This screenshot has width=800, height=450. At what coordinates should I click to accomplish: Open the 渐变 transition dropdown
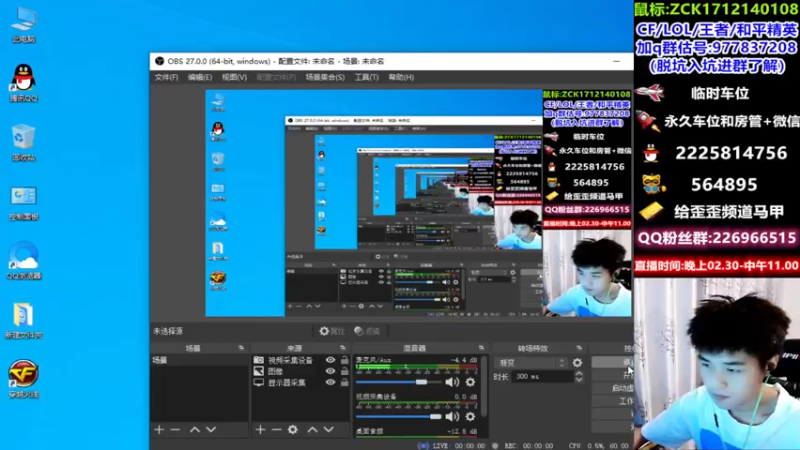click(x=531, y=363)
